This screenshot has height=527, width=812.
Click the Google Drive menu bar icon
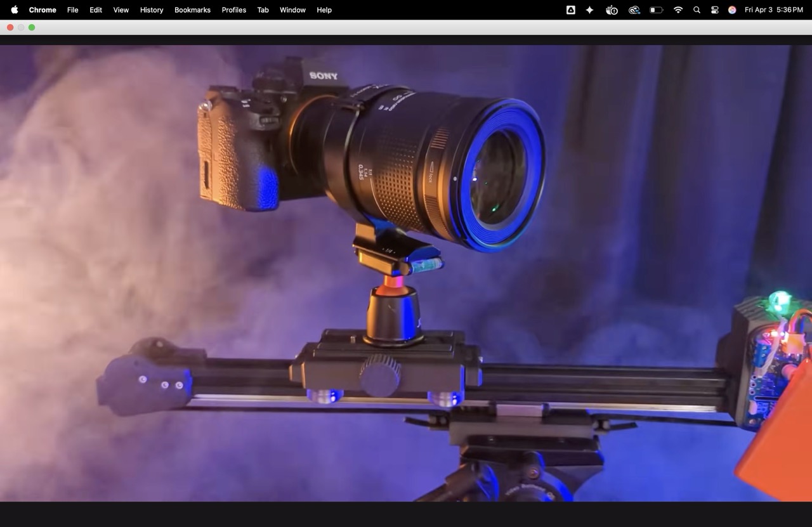click(x=571, y=10)
